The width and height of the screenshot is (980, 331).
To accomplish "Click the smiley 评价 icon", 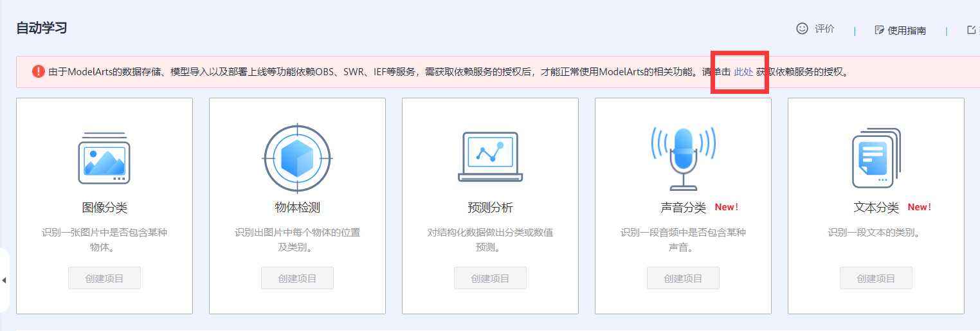I will pos(802,28).
